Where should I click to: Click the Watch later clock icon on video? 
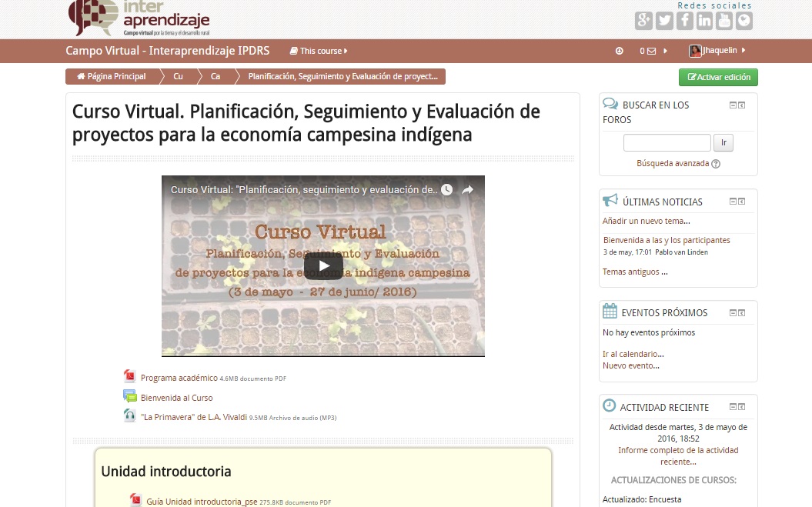446,189
